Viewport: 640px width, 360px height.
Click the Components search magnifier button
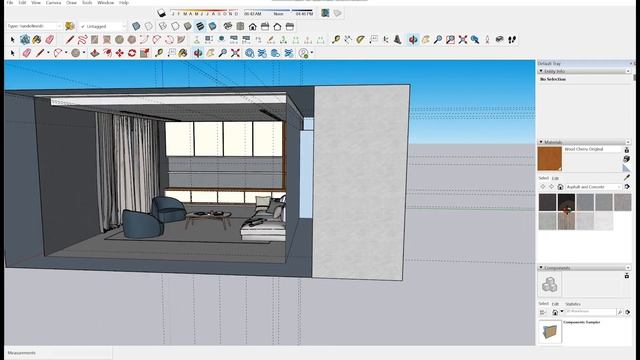[620, 312]
